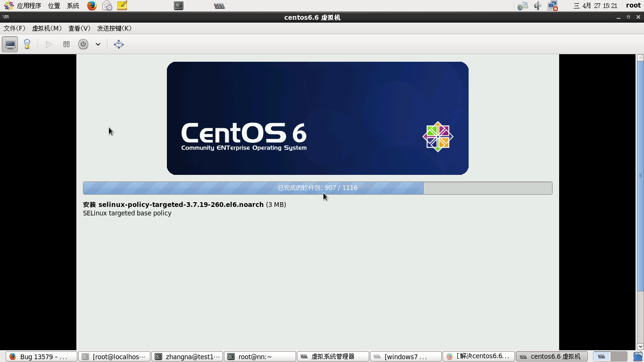The height and width of the screenshot is (362, 644).
Task: Open the 发送按键(K) menu
Action: click(x=114, y=28)
